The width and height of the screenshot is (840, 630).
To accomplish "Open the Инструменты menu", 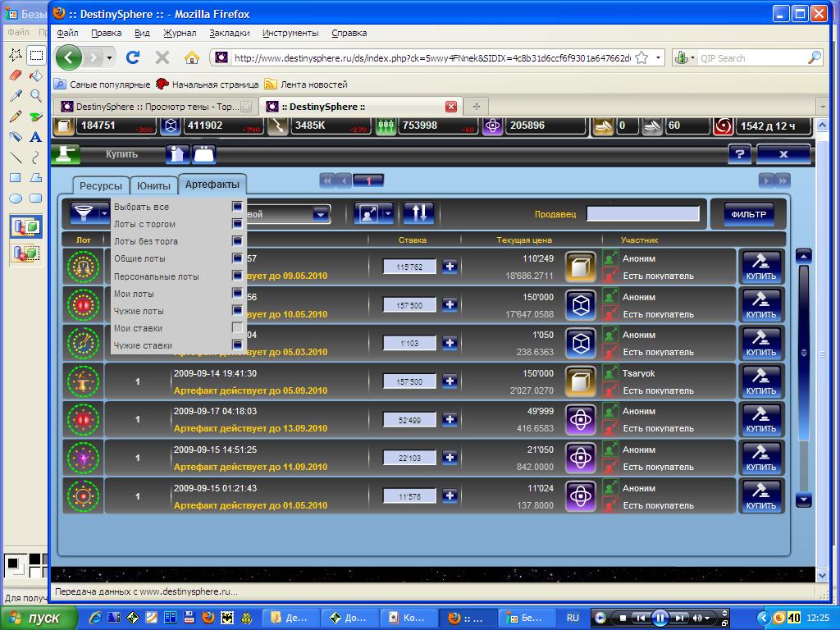I will 290,33.
